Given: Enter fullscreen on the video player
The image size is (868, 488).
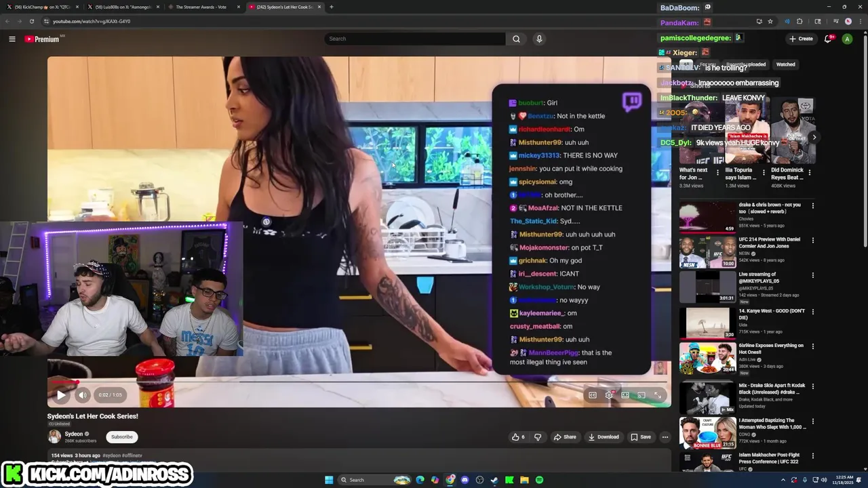Looking at the screenshot, I should coord(658,395).
